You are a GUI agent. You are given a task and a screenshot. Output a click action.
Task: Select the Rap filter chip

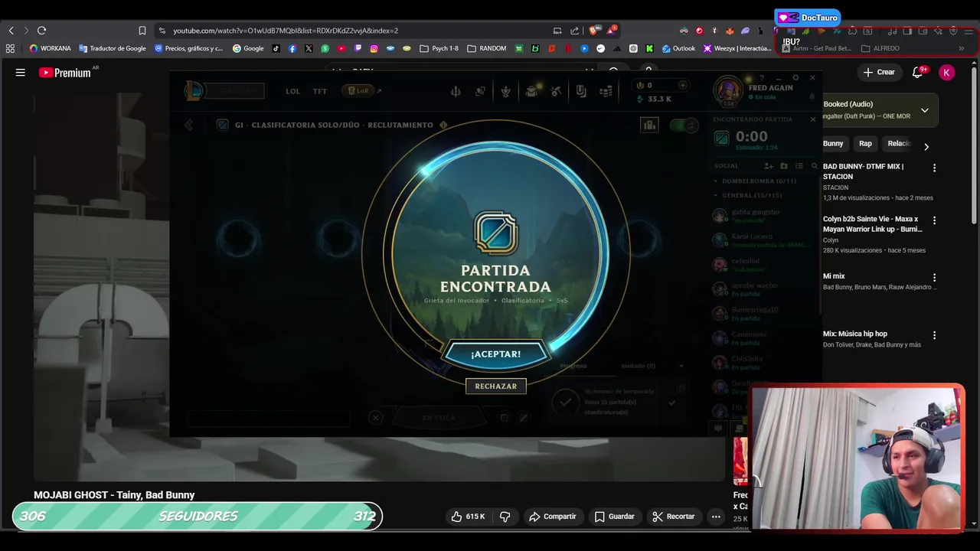(865, 144)
